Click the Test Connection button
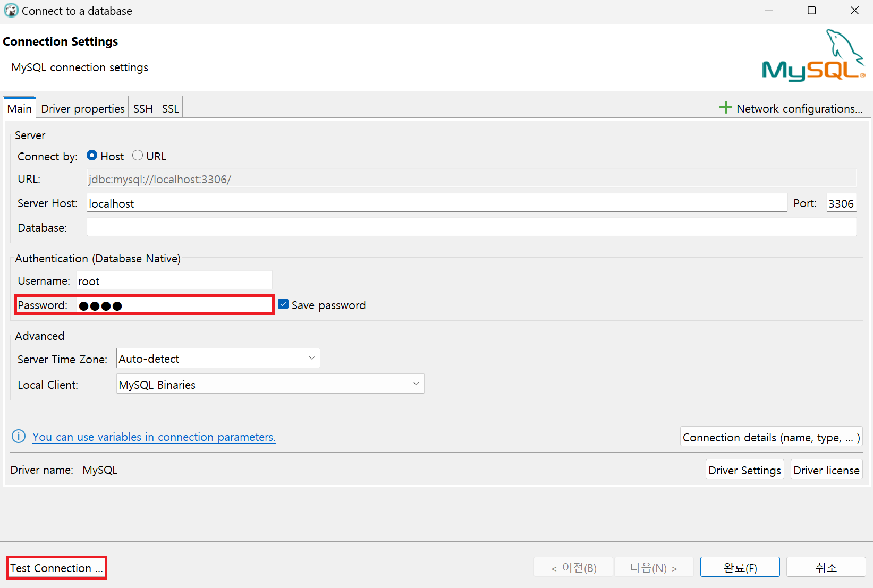 point(56,568)
